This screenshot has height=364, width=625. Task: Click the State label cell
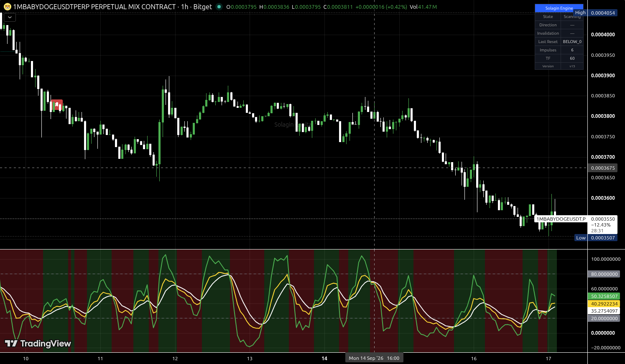(548, 17)
